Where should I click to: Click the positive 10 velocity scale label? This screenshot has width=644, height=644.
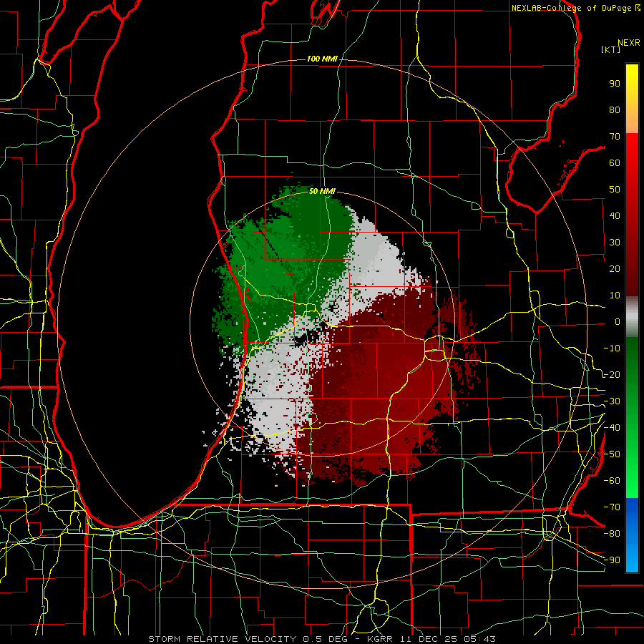click(x=615, y=296)
